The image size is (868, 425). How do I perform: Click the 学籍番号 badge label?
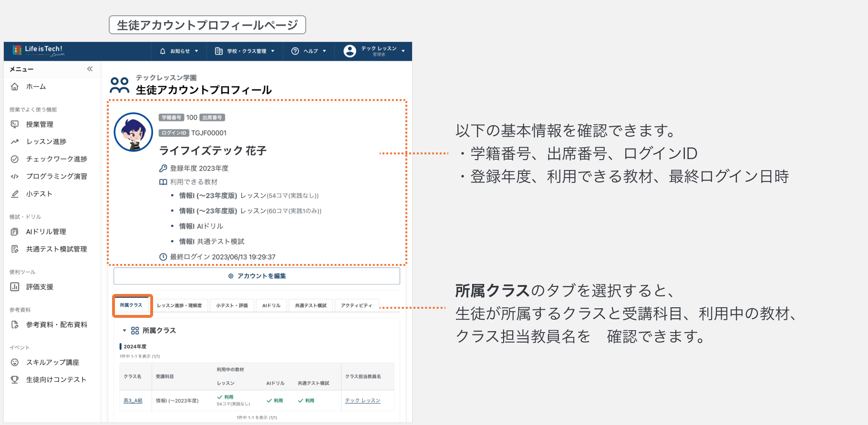point(172,118)
